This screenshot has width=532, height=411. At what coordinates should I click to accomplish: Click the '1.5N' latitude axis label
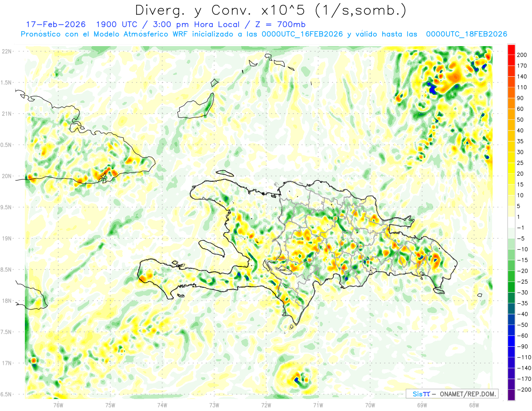point(7,82)
